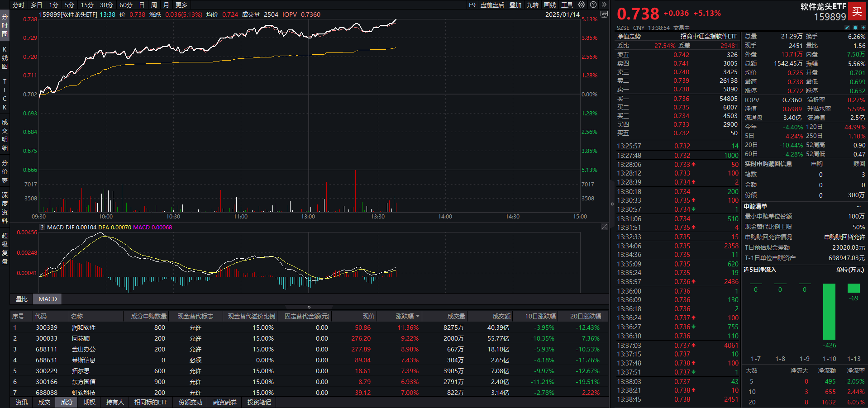Close the MACD indicator panel
This screenshot has height=408, width=868.
coord(604,227)
